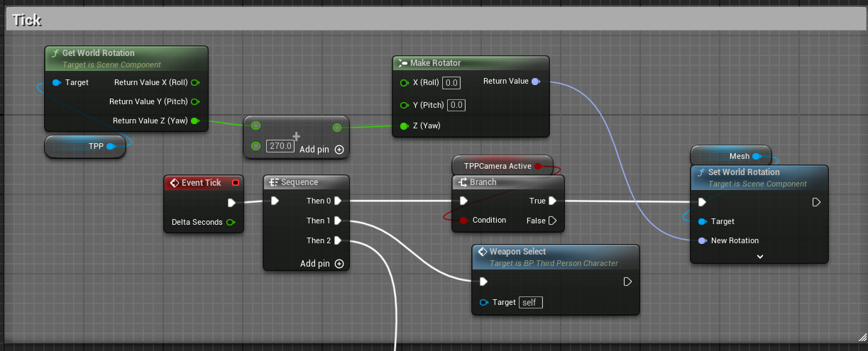The height and width of the screenshot is (351, 868).
Task: Click the Set World Rotation execution input pin
Action: pos(702,202)
